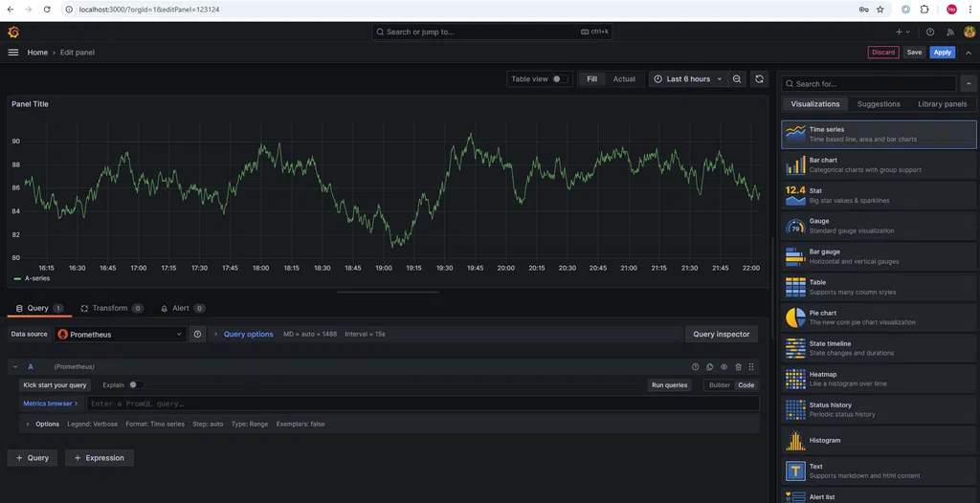
Task: Click the Discard button
Action: pos(883,53)
